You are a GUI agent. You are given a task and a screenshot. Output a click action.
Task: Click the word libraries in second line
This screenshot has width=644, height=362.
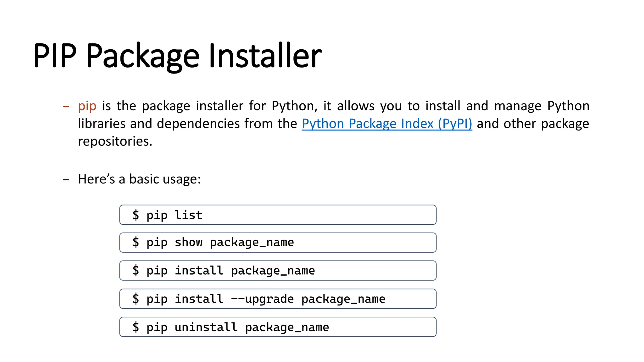tap(102, 124)
